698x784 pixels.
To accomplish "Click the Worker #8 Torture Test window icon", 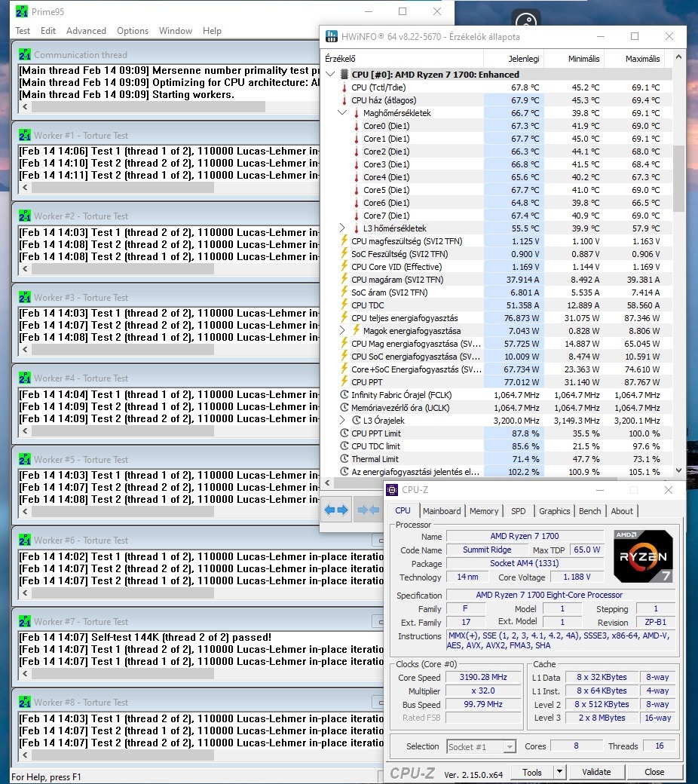I will 25,702.
